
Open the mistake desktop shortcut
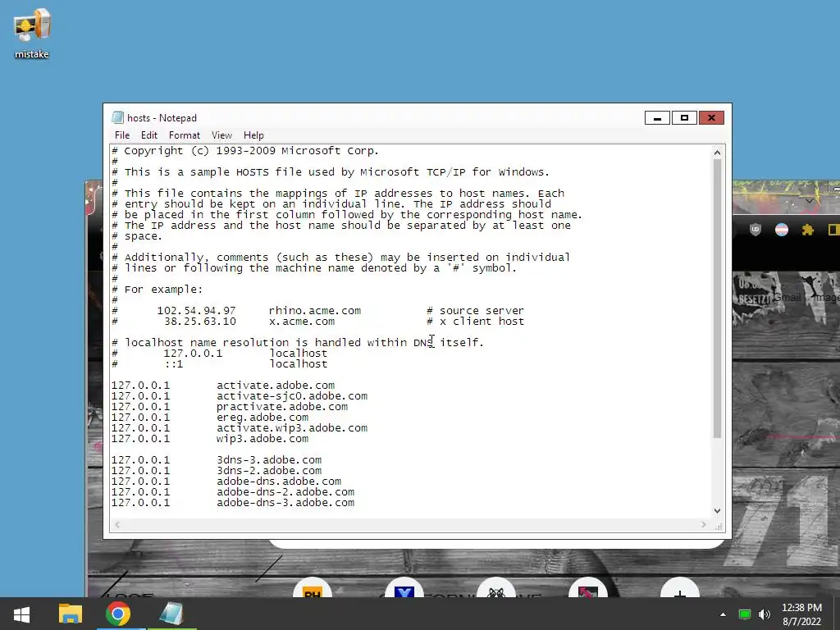32,33
